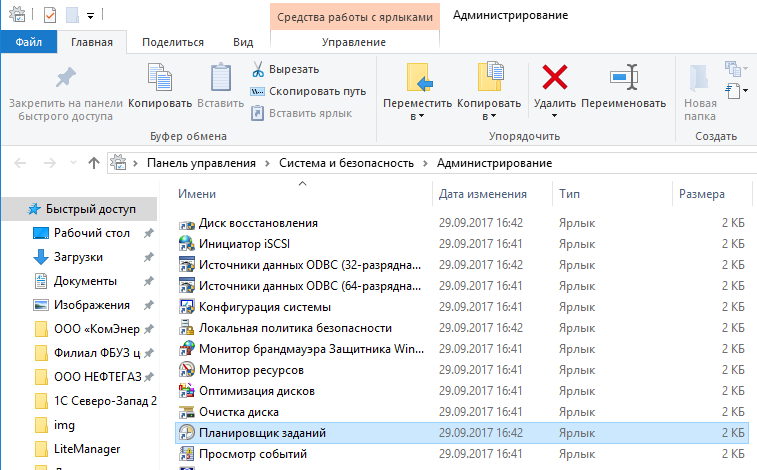Click the Back navigation arrow
Viewport: 757px width, 470px height.
(20, 163)
